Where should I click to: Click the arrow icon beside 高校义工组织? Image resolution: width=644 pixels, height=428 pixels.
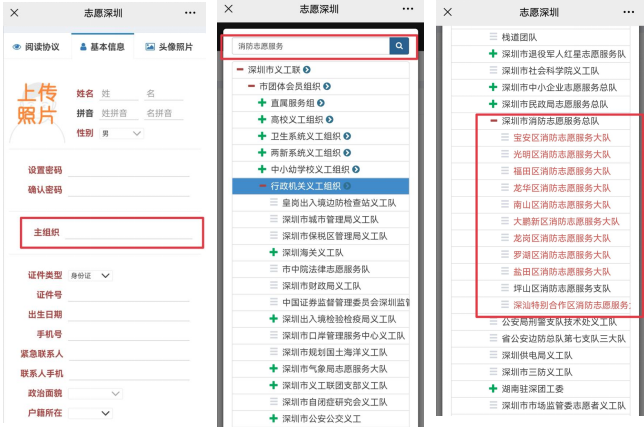tap(328, 120)
